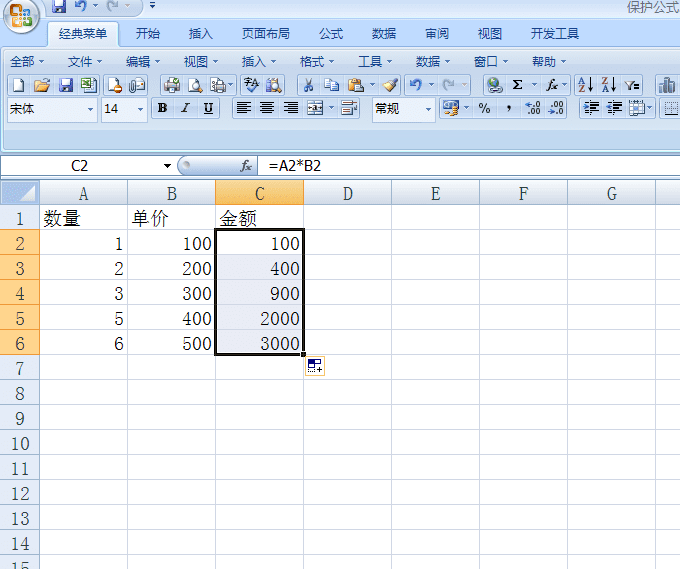The width and height of the screenshot is (680, 569).
Task: Align text right
Action: click(291, 108)
